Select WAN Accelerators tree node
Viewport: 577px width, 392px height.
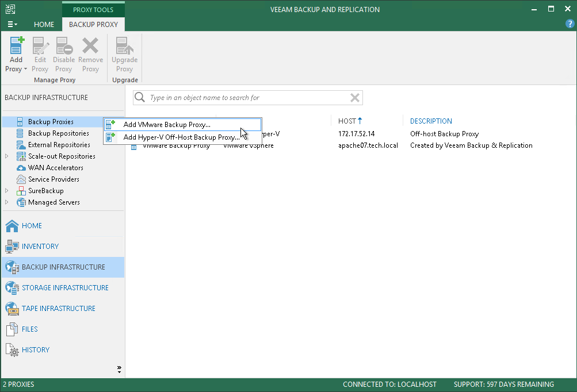click(x=56, y=168)
